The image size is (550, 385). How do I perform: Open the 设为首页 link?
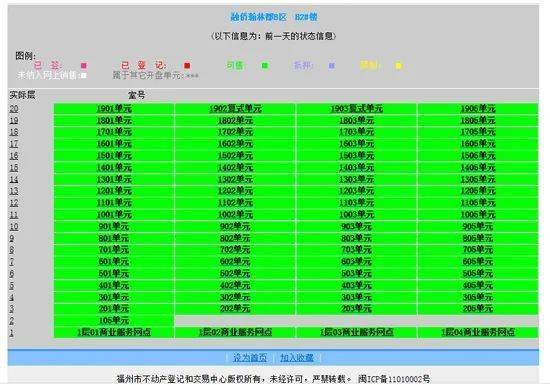point(250,358)
